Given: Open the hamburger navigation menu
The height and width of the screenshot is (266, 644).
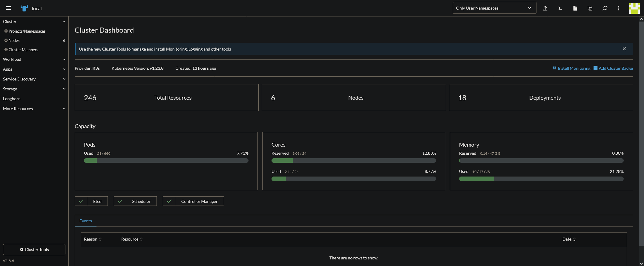Looking at the screenshot, I should 8,8.
